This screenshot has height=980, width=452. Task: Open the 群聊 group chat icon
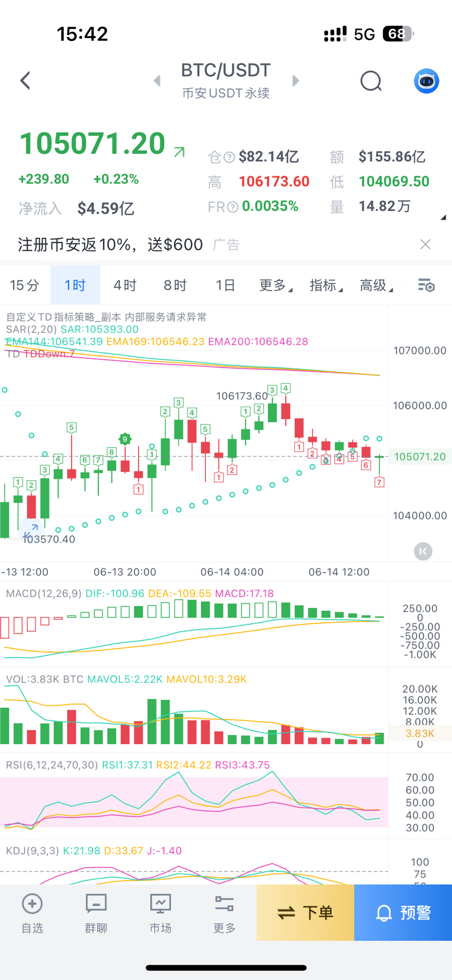pyautogui.click(x=96, y=904)
